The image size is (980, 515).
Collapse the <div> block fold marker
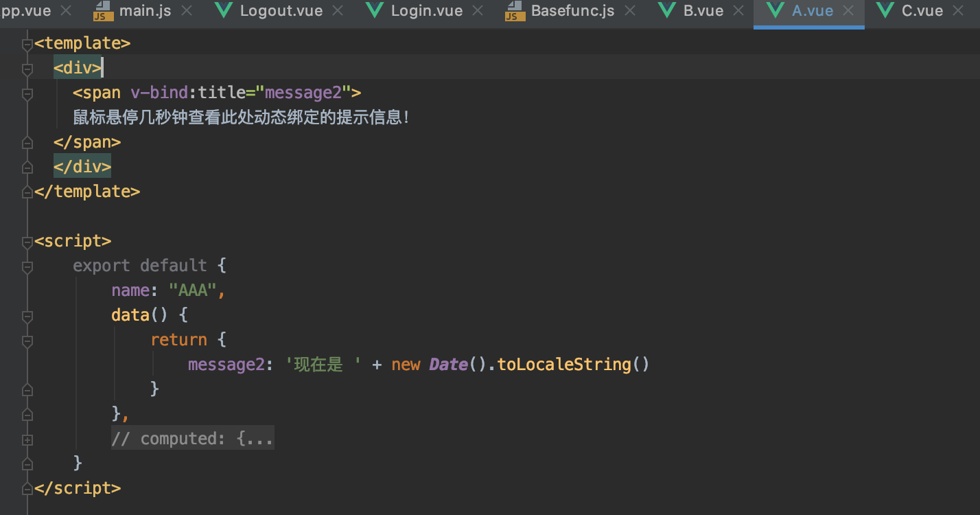click(27, 69)
